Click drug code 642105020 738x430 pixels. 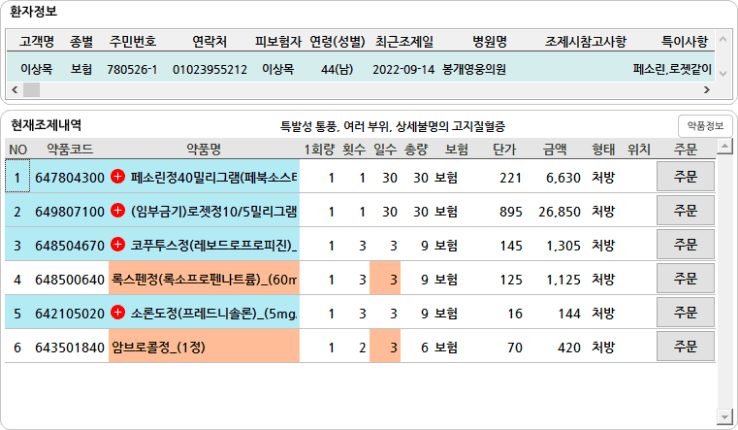[x=70, y=314]
